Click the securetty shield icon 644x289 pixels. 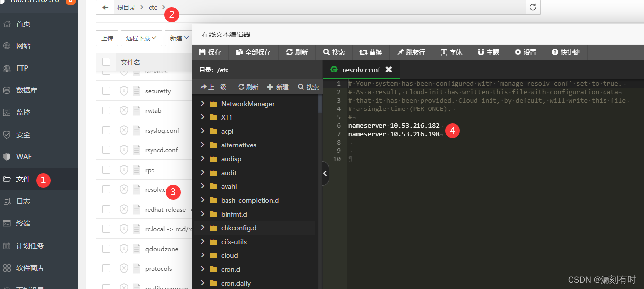[124, 91]
